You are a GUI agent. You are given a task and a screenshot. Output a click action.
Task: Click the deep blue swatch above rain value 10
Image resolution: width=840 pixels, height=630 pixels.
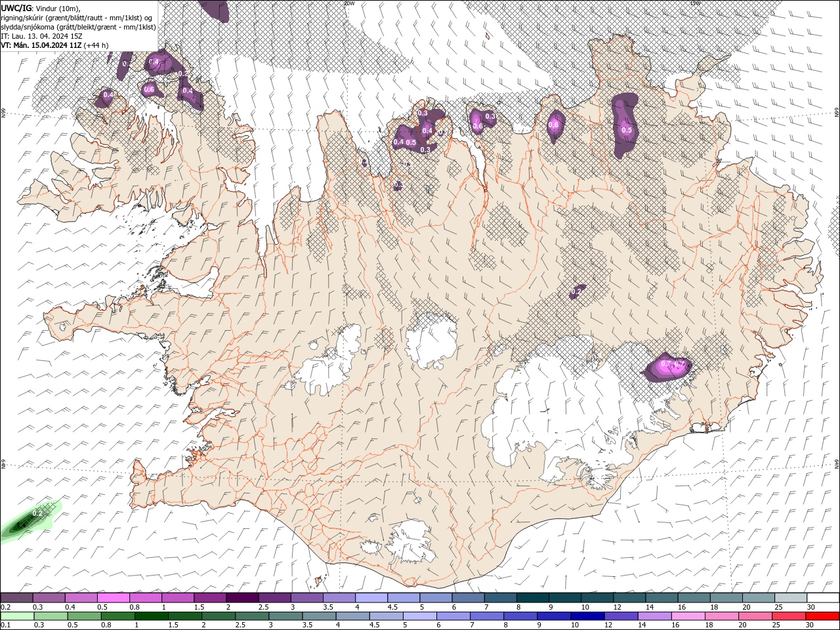point(587,616)
